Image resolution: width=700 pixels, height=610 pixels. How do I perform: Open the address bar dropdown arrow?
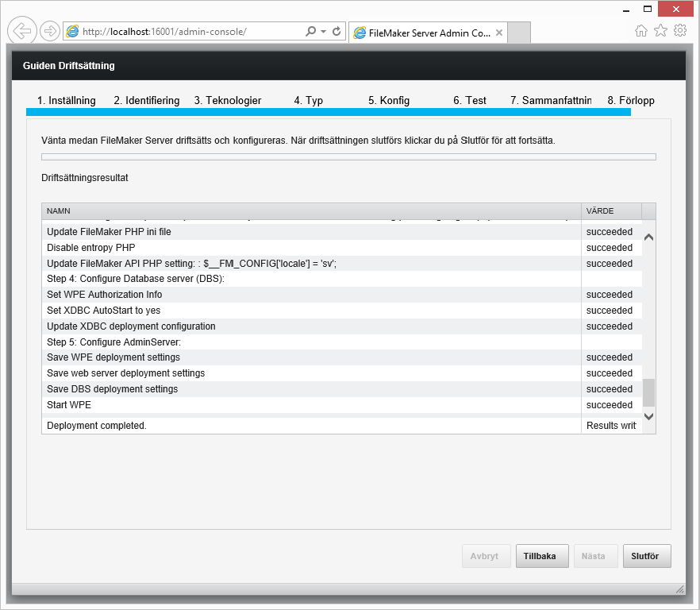(x=323, y=31)
